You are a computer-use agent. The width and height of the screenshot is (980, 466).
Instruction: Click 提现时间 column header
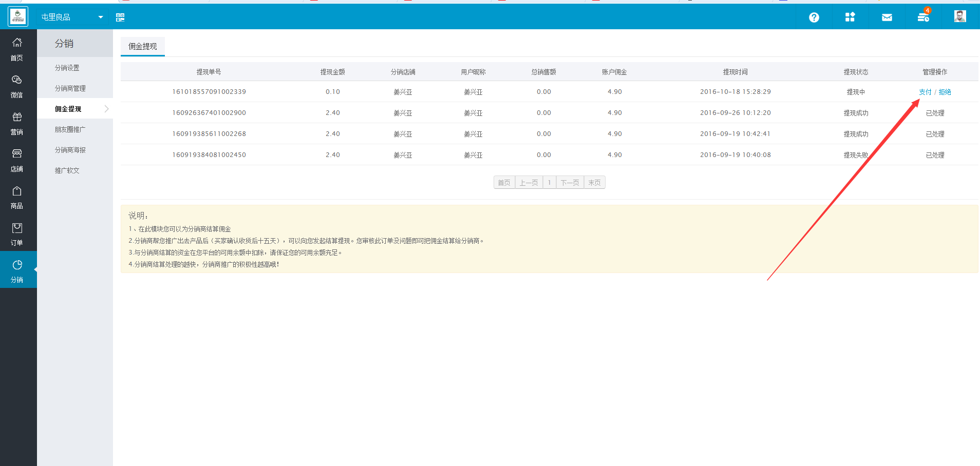pyautogui.click(x=736, y=72)
